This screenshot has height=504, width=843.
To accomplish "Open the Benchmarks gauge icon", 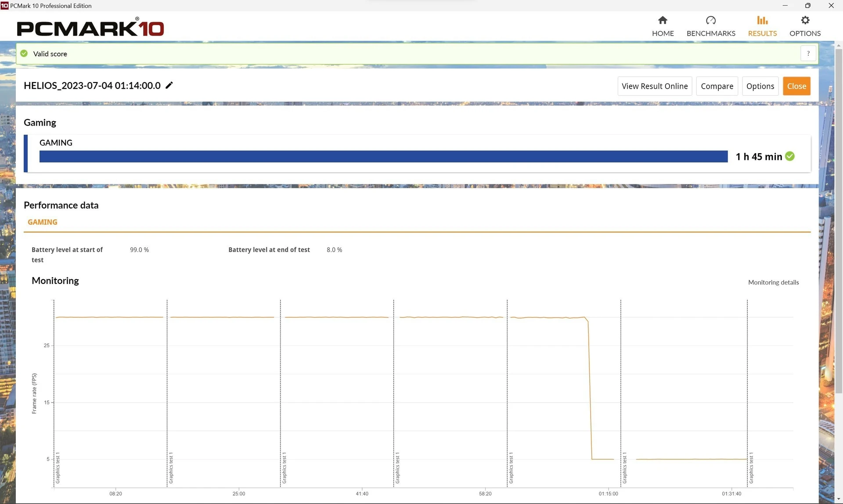I will (711, 20).
